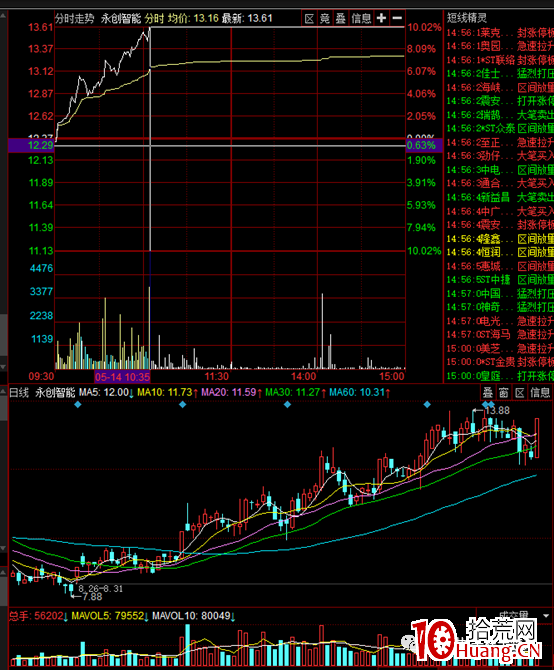
Task: Select the 瑞鹄 大笔卖出 alert row
Action: tap(500, 115)
